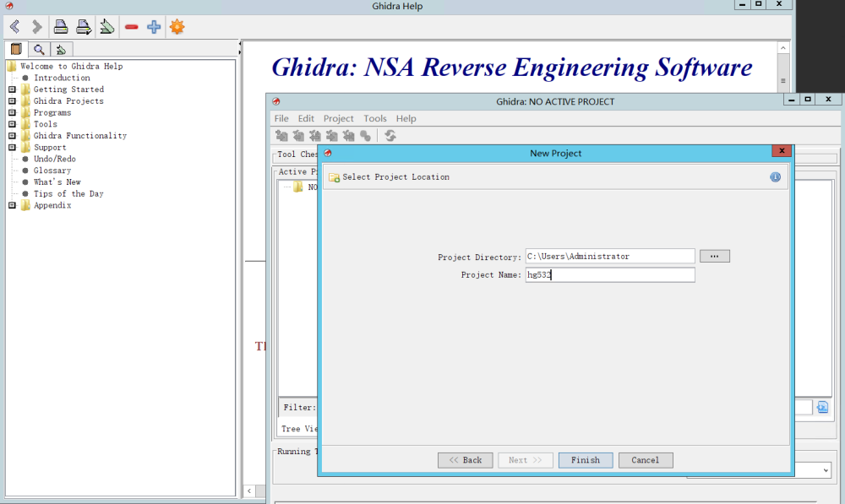Click the first greyed version-control icon in project toolbar

[x=281, y=136]
